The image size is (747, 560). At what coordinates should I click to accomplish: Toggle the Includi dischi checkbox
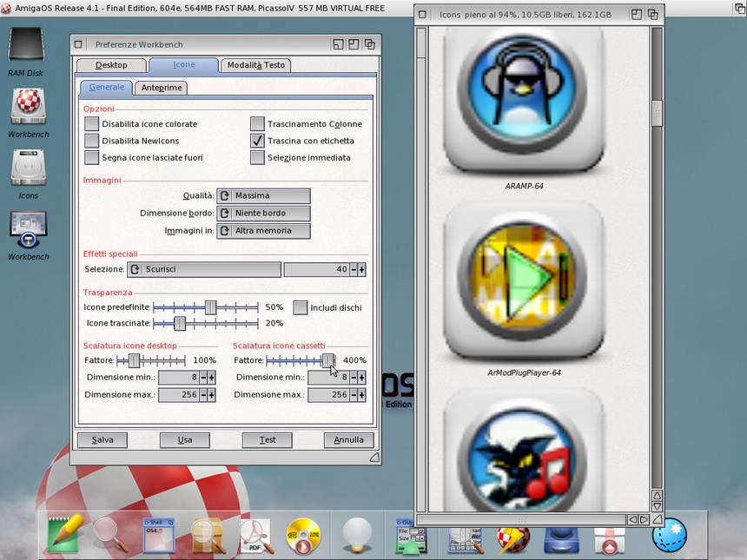tap(301, 307)
